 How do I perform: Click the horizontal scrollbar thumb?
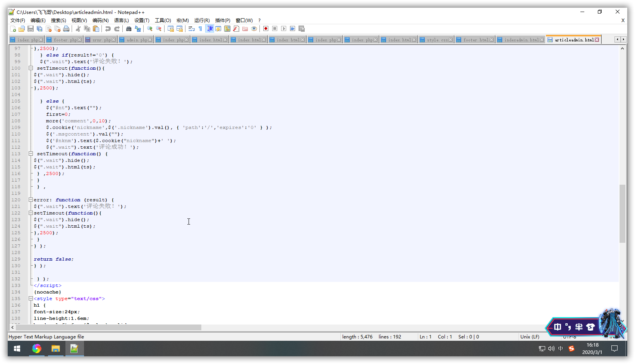coord(108,328)
